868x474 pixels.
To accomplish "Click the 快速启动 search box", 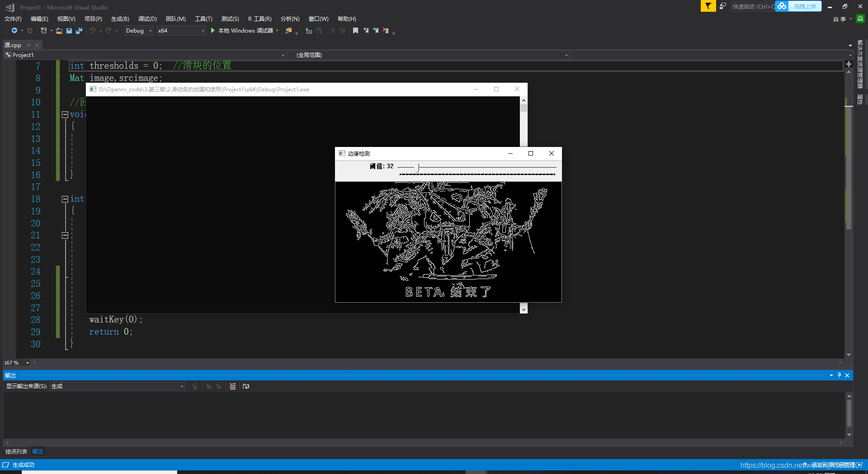I will (x=752, y=6).
